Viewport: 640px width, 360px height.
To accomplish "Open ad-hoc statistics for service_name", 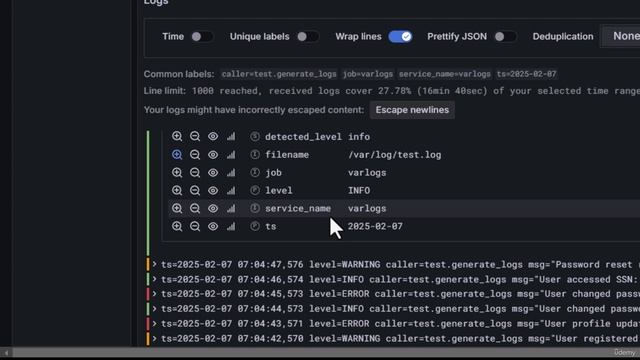I will [231, 208].
